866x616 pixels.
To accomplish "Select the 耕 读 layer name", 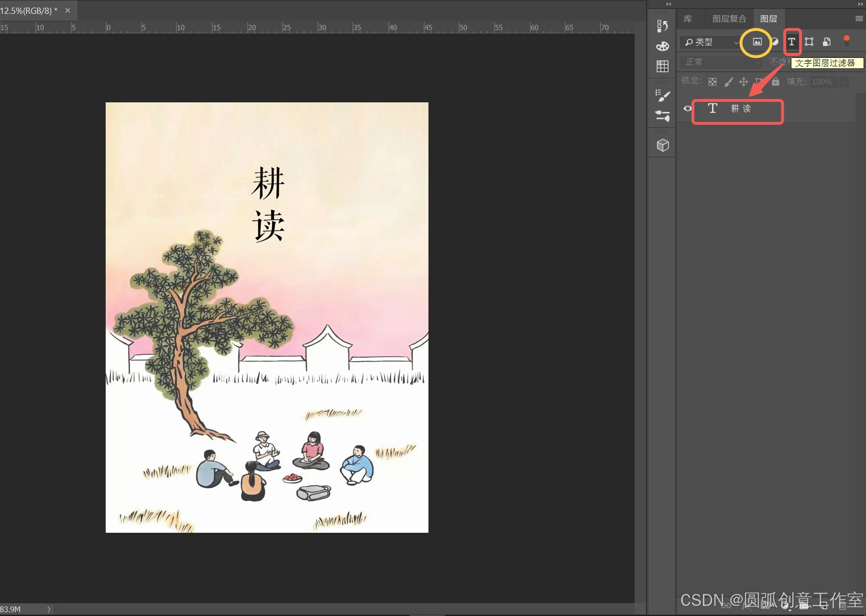I will tap(741, 109).
